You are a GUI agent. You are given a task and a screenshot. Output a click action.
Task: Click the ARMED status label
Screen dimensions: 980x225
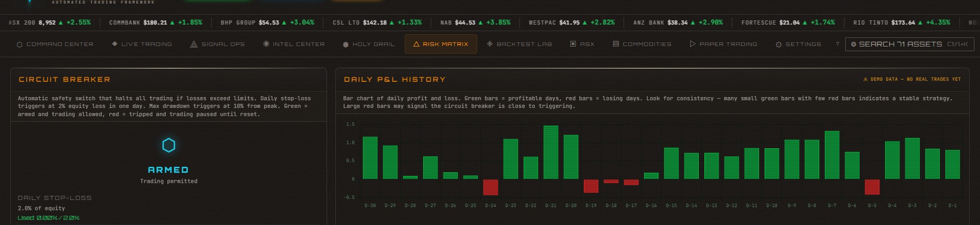point(168,170)
